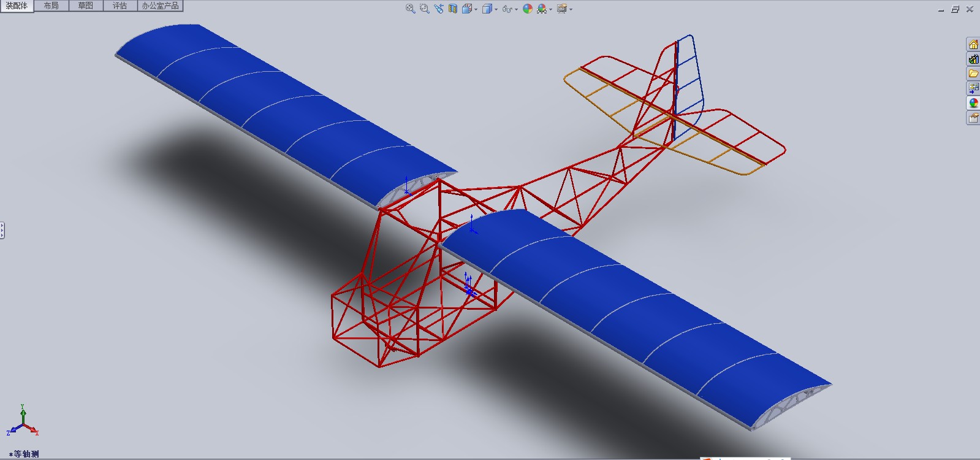Click the Apply Scene icon
This screenshot has height=460, width=980.
coord(542,9)
